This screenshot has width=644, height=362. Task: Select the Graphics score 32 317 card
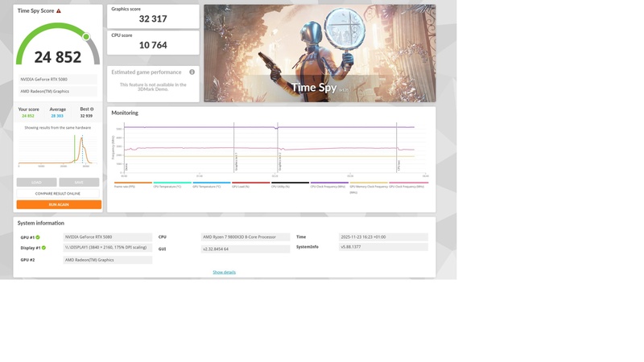pyautogui.click(x=153, y=16)
